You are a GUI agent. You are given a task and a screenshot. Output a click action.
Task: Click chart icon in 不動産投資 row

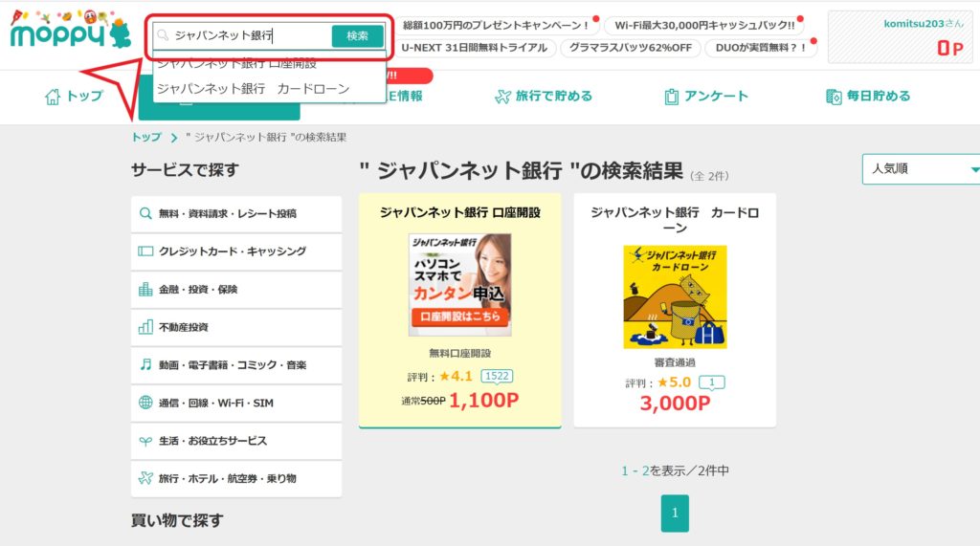coord(145,327)
